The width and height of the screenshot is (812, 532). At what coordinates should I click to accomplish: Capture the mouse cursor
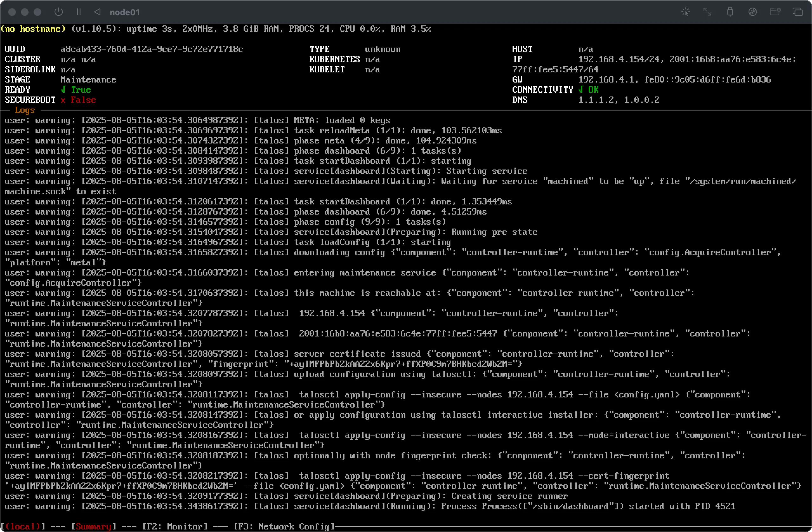click(x=685, y=12)
